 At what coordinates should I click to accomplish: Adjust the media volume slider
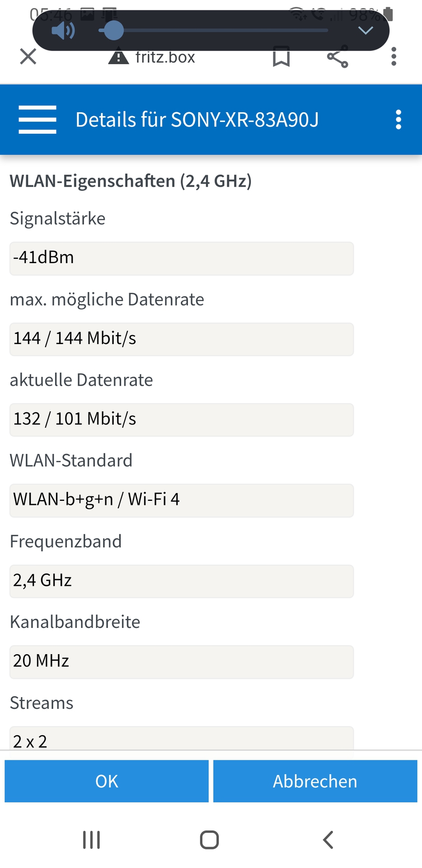[x=213, y=31]
